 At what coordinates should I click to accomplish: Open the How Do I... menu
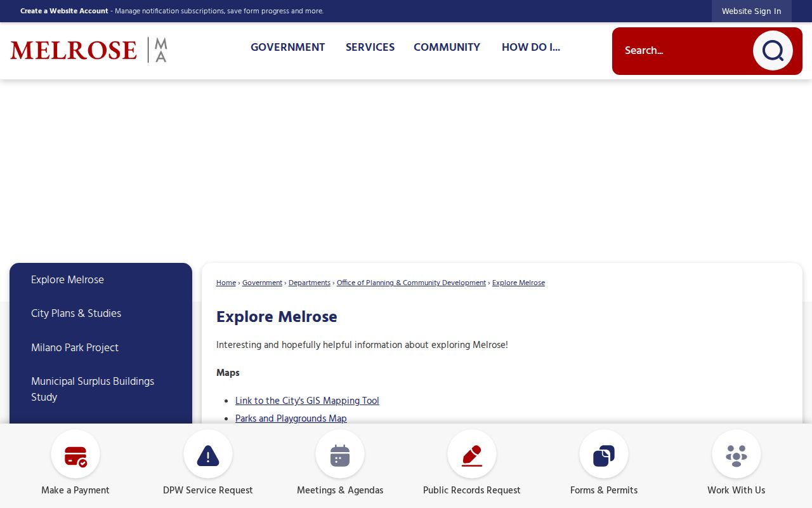pos(531,47)
